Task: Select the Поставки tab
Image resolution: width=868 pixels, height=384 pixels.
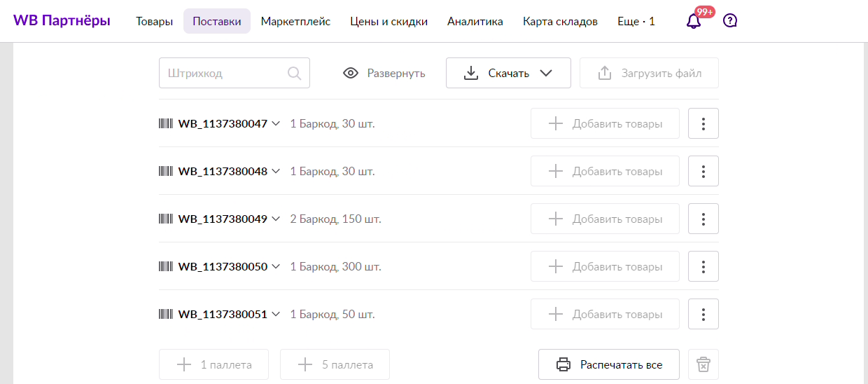Action: click(x=217, y=21)
